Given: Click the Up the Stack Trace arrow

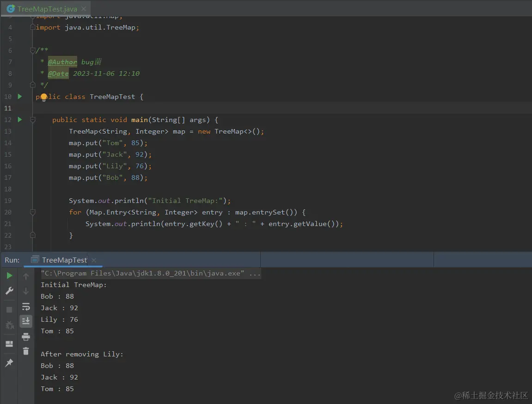Looking at the screenshot, I should 26,276.
